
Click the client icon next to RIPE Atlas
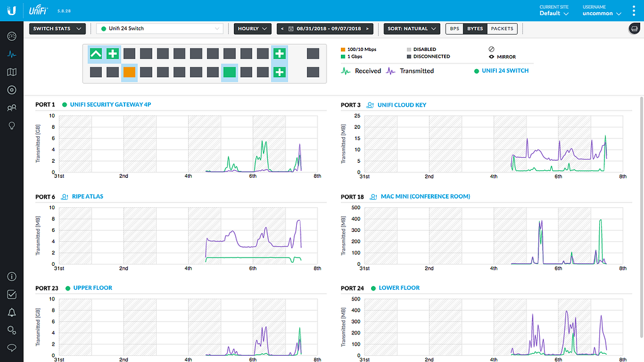pos(65,197)
